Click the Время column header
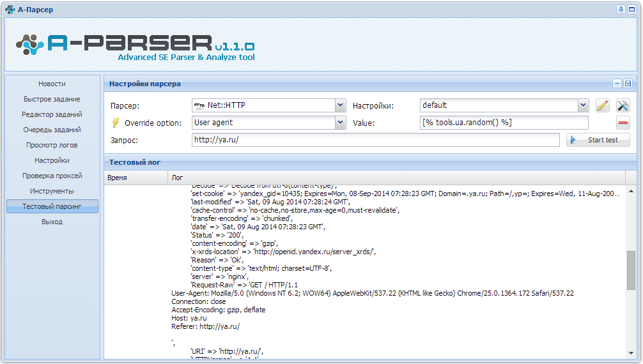643x364 pixels. [x=136, y=178]
